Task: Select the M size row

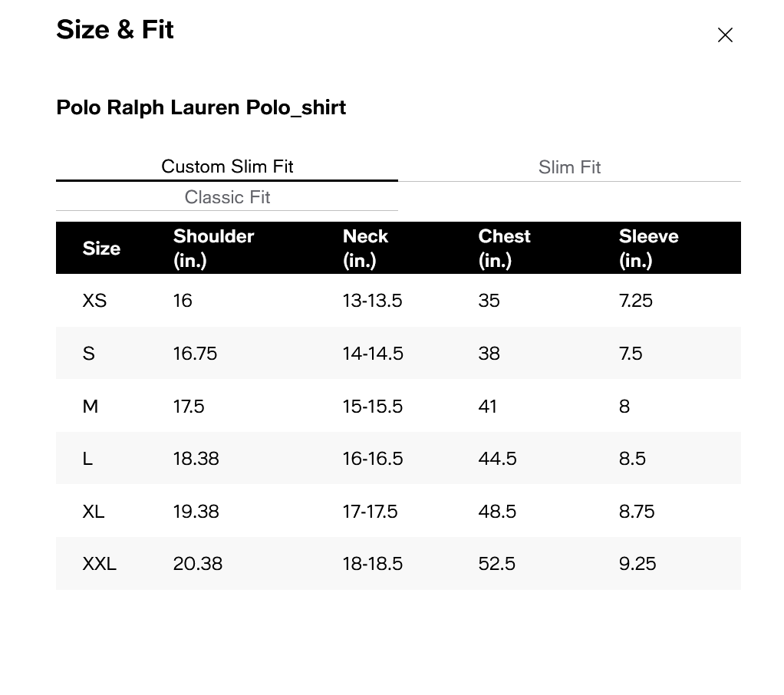Action: pyautogui.click(x=91, y=406)
